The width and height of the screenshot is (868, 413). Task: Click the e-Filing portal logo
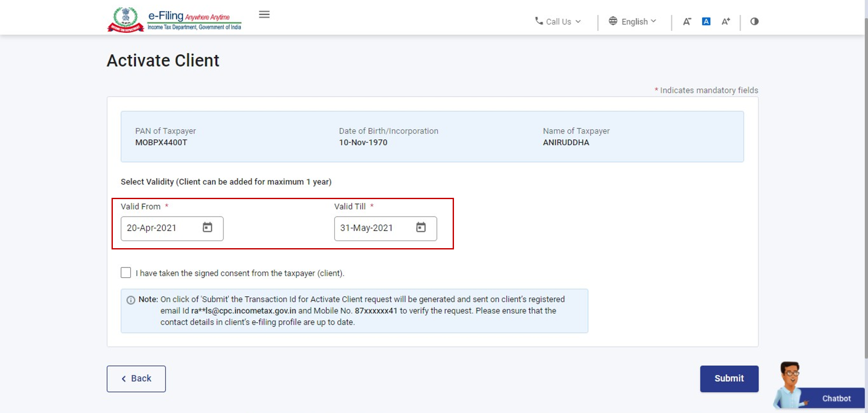pyautogui.click(x=174, y=20)
